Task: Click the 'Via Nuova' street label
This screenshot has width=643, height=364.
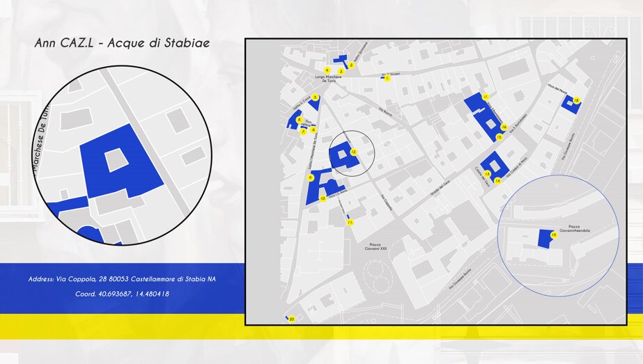Action: tap(385, 112)
